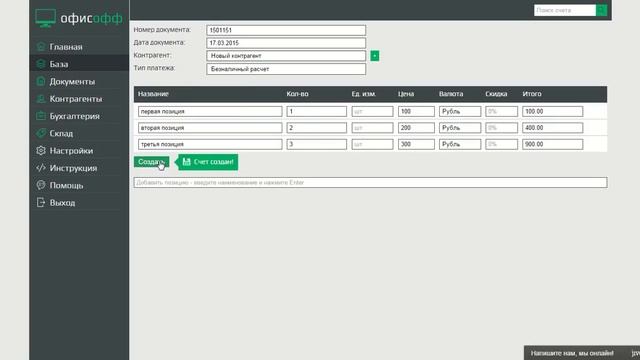Click the Документы icon in sidebar
The width and height of the screenshot is (640, 360).
41,81
